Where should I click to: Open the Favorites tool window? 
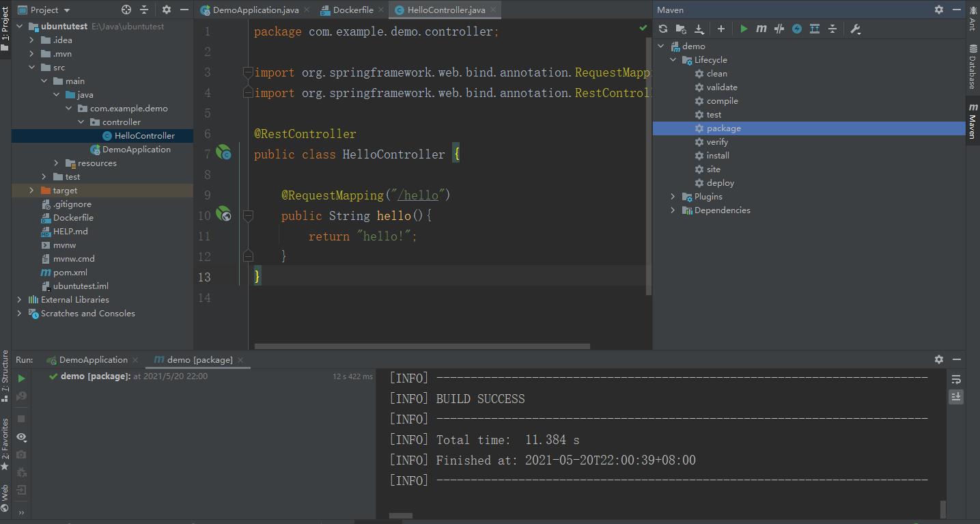tap(5, 445)
